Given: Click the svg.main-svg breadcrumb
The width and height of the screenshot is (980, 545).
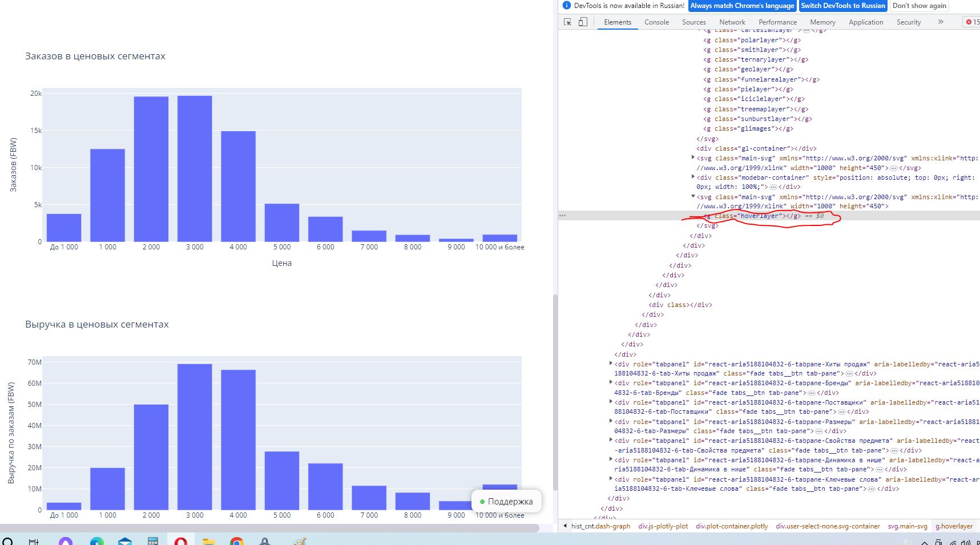Looking at the screenshot, I should (908, 526).
